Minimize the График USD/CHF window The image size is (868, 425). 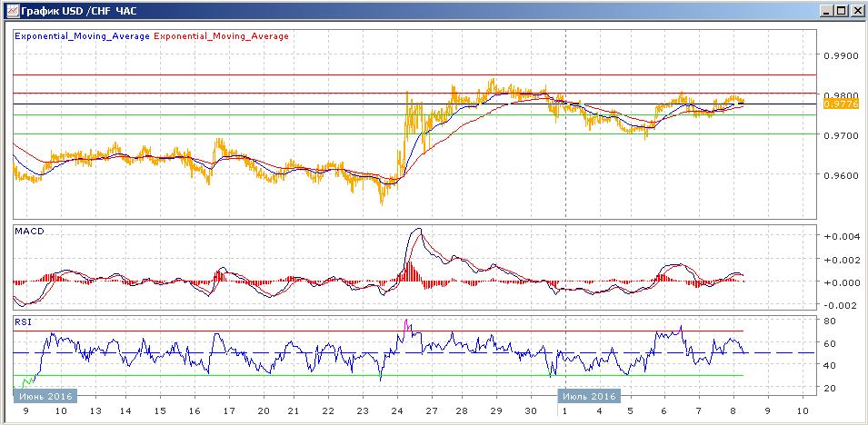pos(827,11)
